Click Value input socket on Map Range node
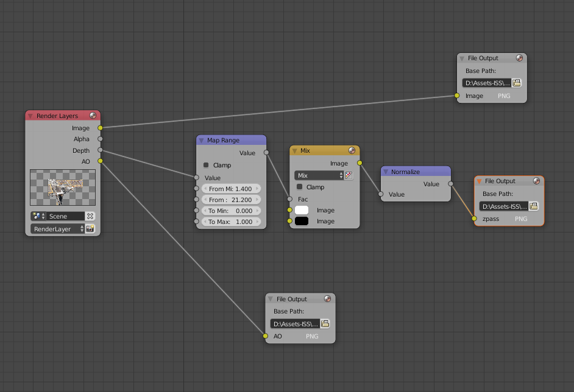The image size is (574, 392). (x=197, y=178)
